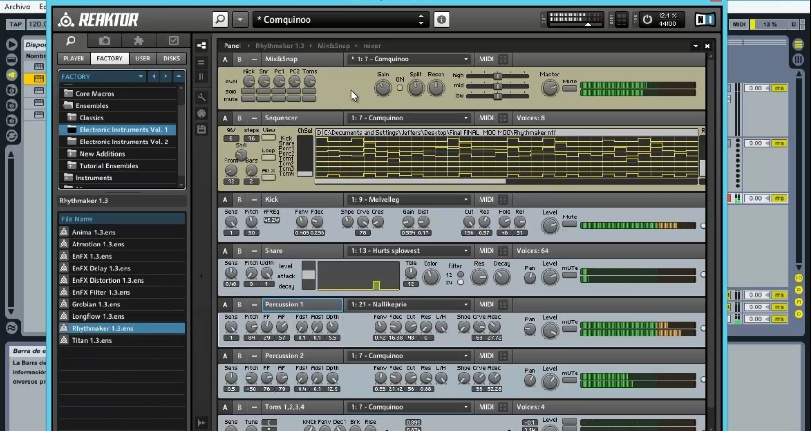Viewport: 811px width, 431px height.
Task: Open the Percussion 1 snapshot dropdown Nallikeprie
Action: (x=409, y=304)
